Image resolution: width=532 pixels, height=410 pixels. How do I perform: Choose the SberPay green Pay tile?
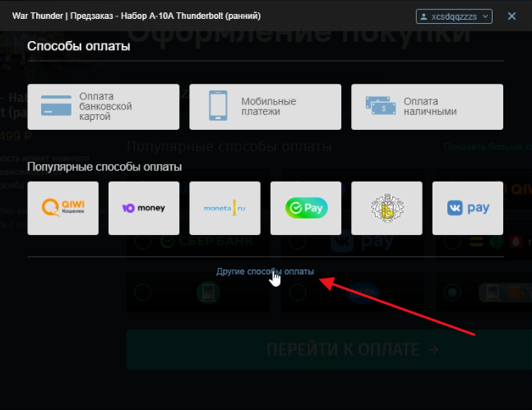(x=306, y=208)
